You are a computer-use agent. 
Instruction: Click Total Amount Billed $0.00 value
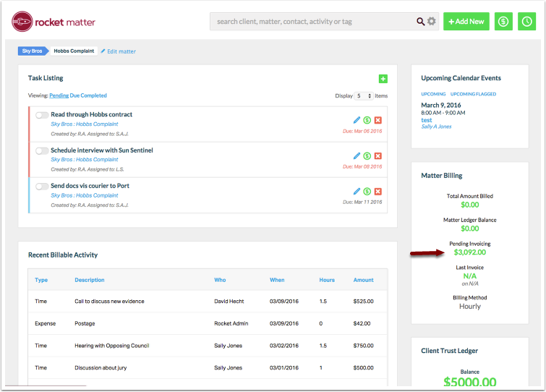pos(470,205)
